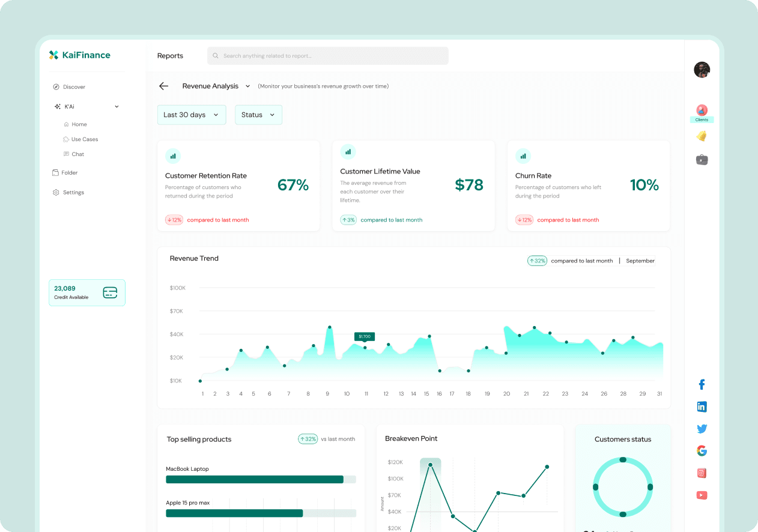Click the Google icon in right sidebar
758x532 pixels.
702,451
